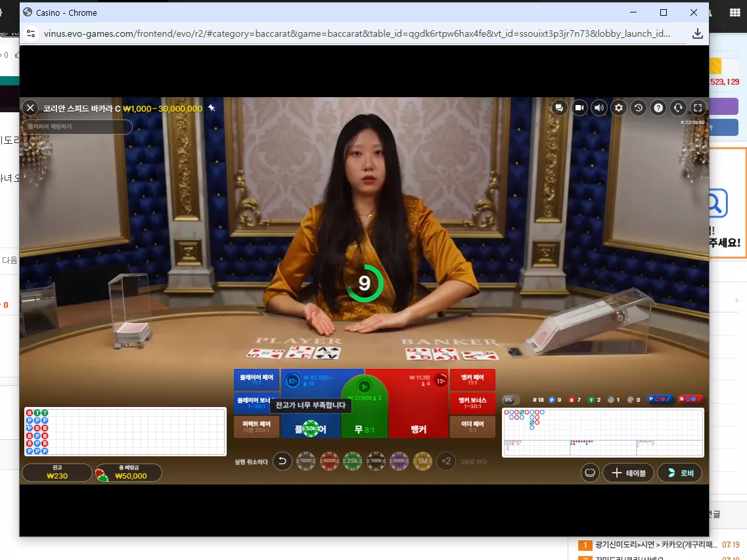Select the gold 1M chip
This screenshot has width=747, height=560.
422,461
